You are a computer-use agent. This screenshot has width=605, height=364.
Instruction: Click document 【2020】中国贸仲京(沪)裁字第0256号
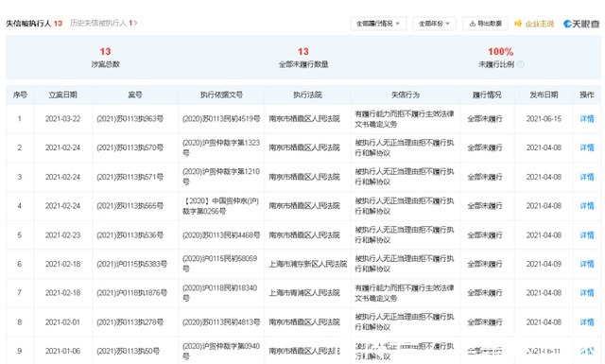click(220, 206)
